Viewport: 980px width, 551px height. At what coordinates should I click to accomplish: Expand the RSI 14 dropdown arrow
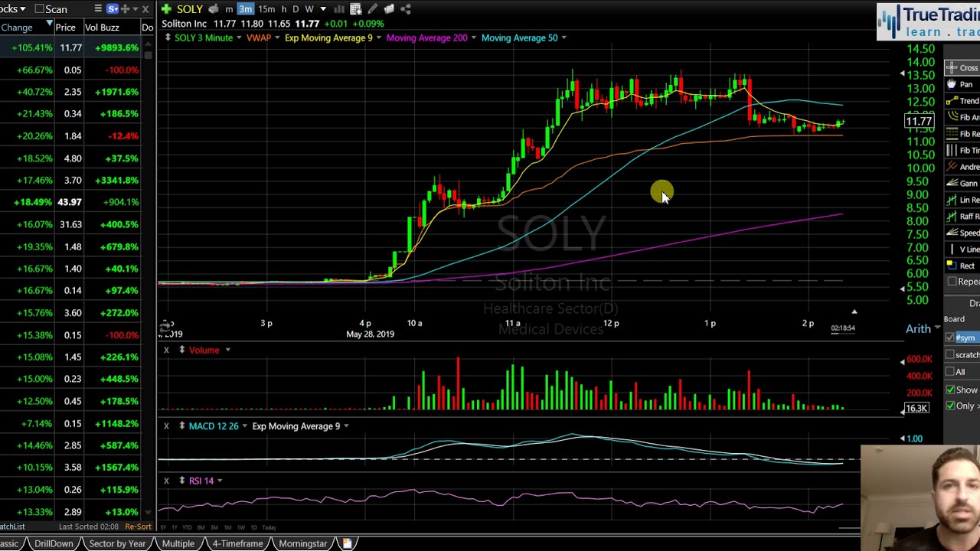220,481
